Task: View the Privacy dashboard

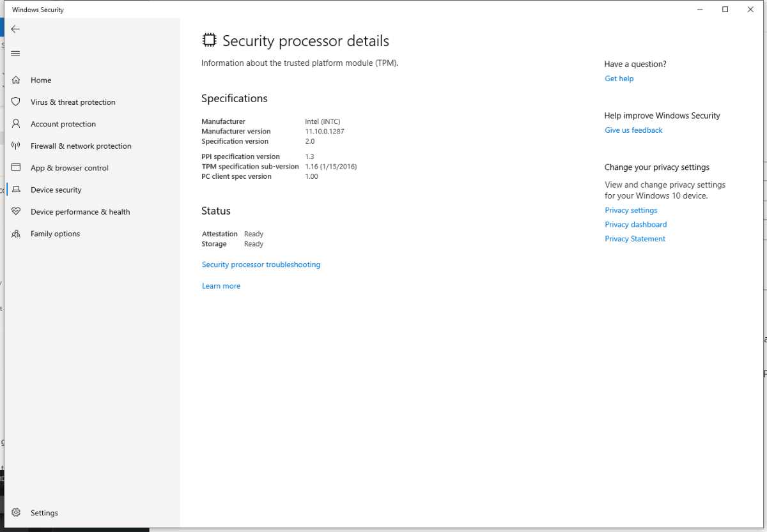Action: pos(635,224)
